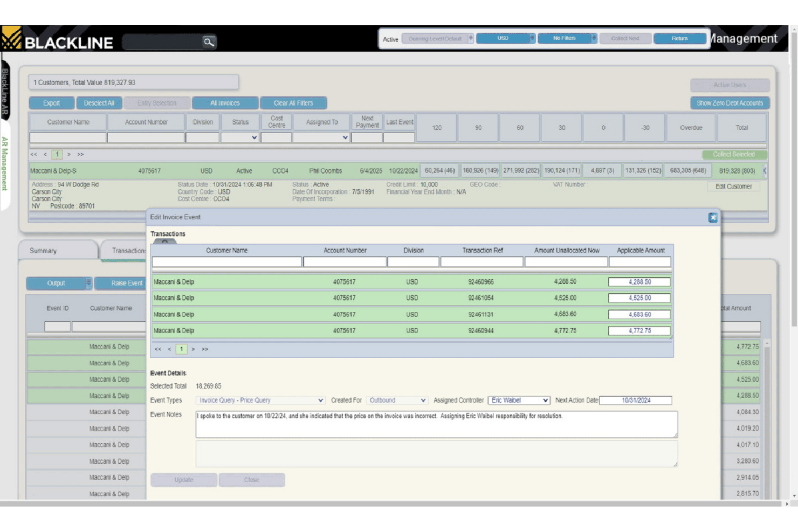This screenshot has width=798, height=532.
Task: Click the header search box
Action: click(162, 42)
